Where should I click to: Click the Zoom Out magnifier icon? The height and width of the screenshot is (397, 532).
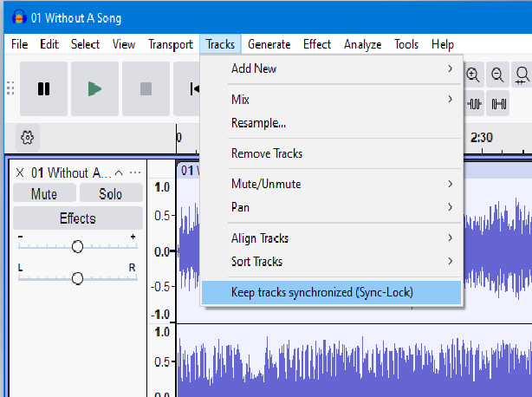tap(497, 75)
